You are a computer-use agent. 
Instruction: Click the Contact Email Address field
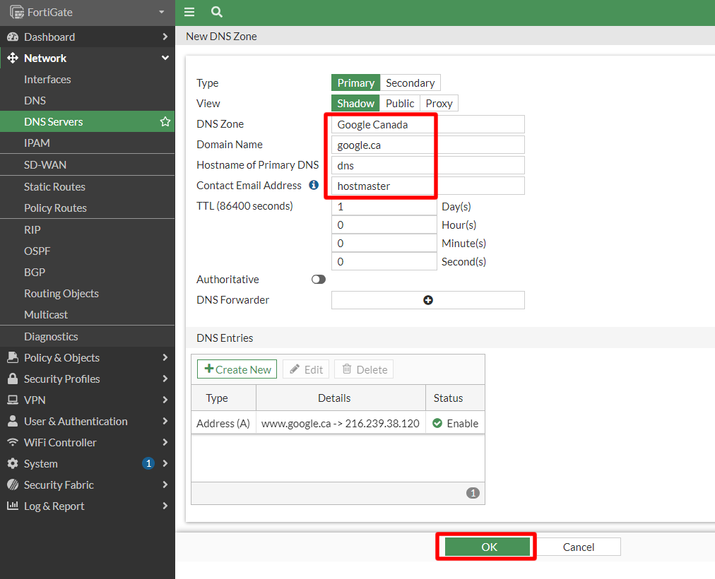tap(428, 186)
